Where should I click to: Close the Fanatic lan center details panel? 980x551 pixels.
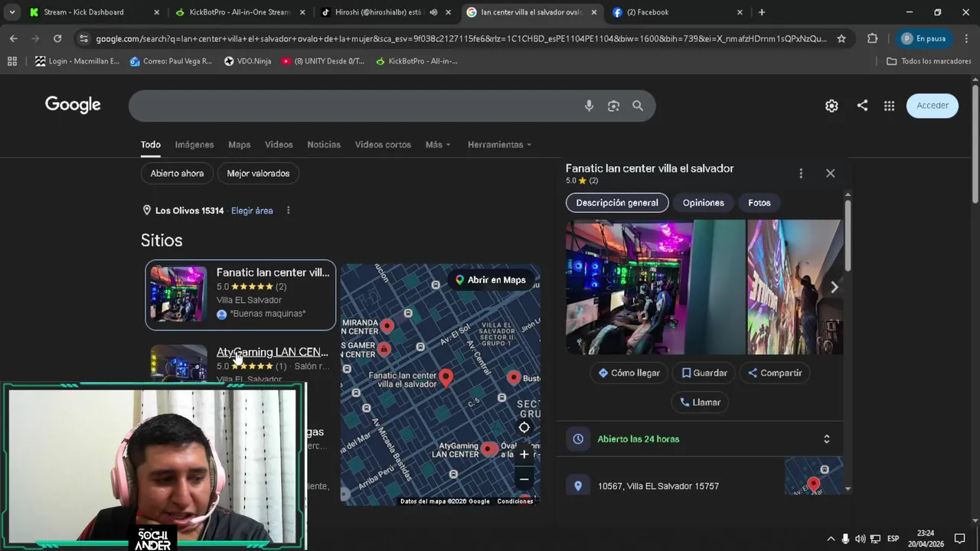(x=830, y=173)
